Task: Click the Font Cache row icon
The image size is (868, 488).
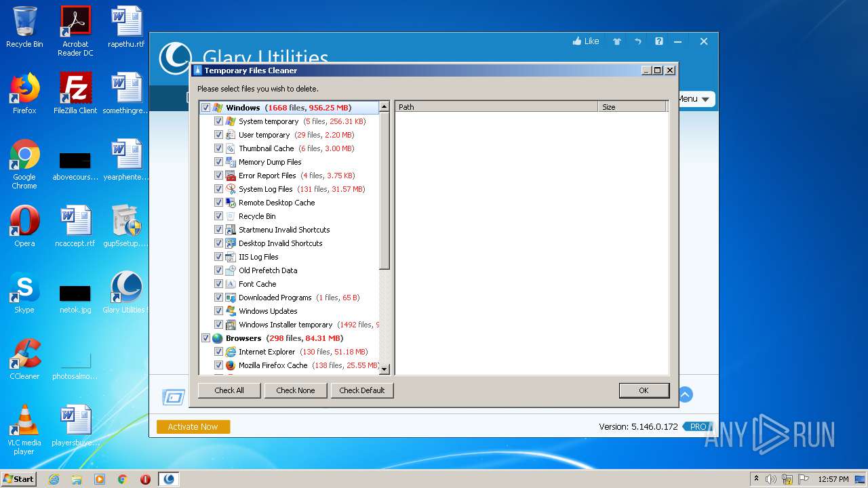Action: 231,284
